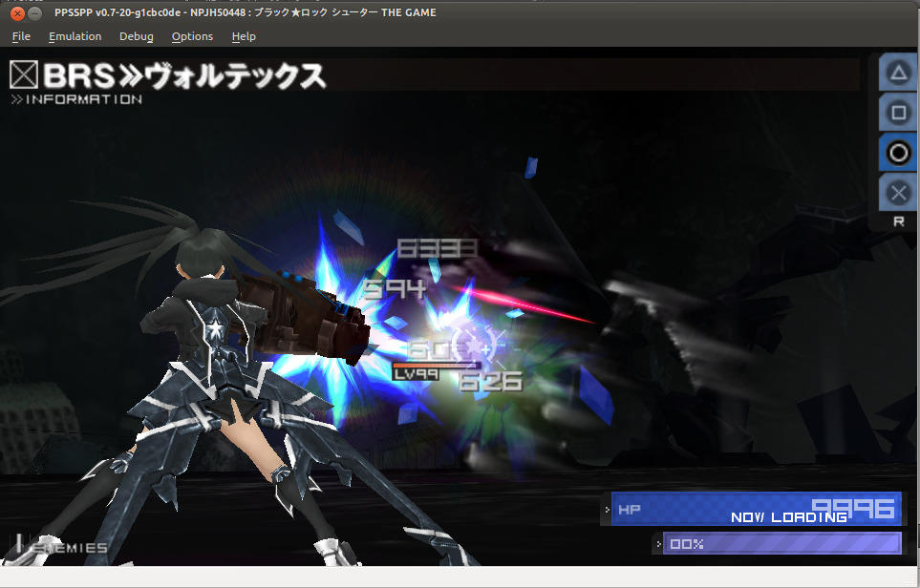This screenshot has width=920, height=588.
Task: Click the HP gauge bar
Action: point(757,509)
